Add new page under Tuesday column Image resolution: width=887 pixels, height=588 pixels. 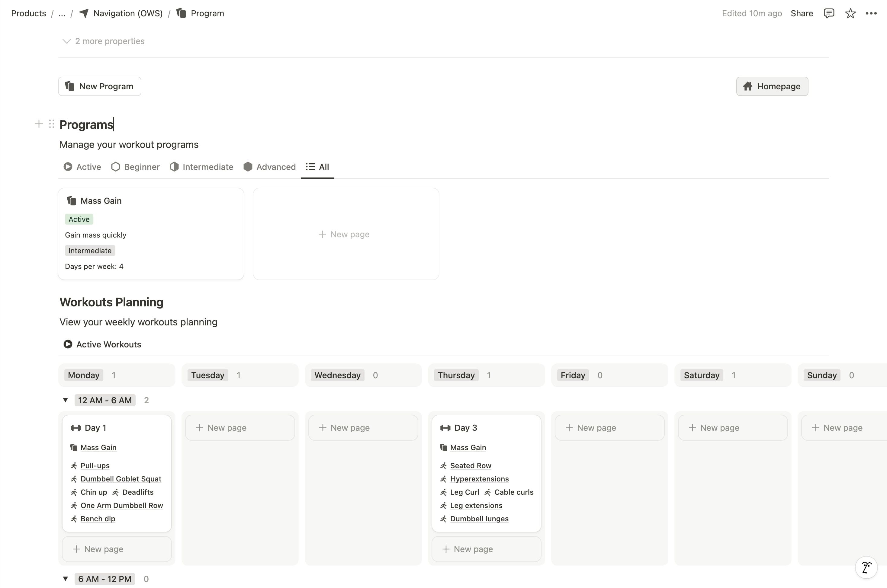pos(240,428)
